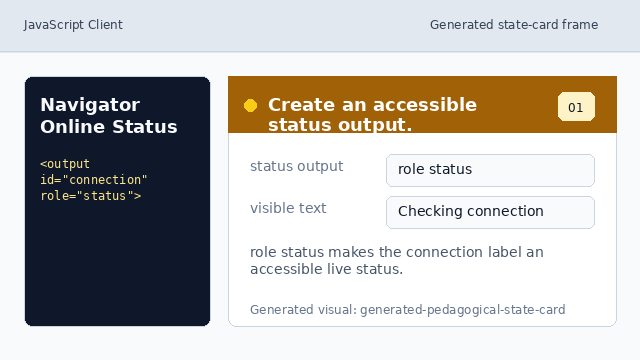Click the Checking connection field
This screenshot has width=640, height=360.
[x=490, y=212]
